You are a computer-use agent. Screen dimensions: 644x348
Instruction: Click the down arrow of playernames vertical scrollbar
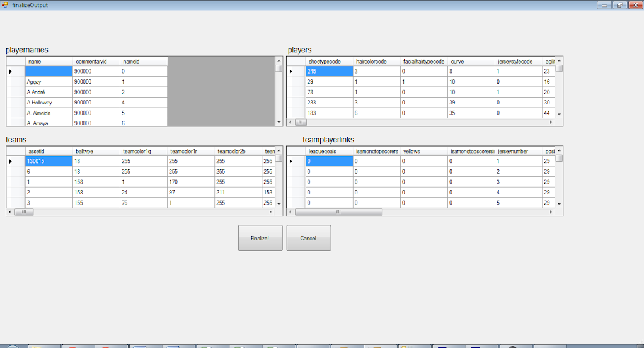[279, 122]
